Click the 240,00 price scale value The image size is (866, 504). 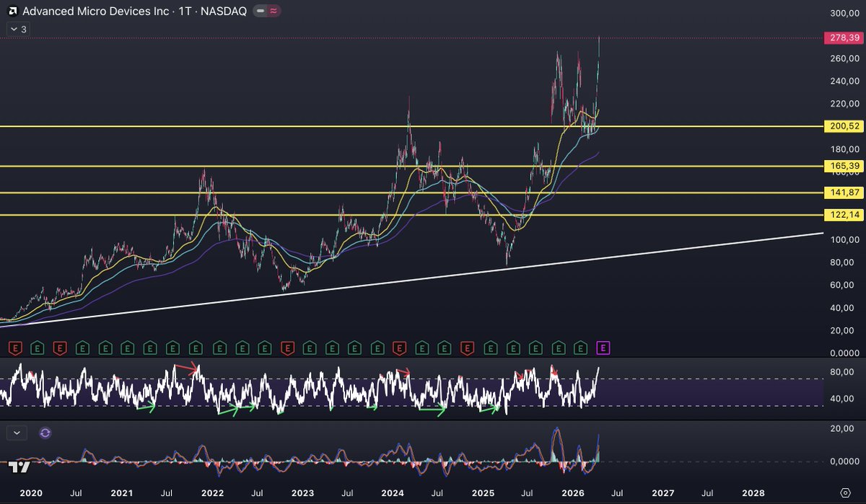tap(844, 81)
